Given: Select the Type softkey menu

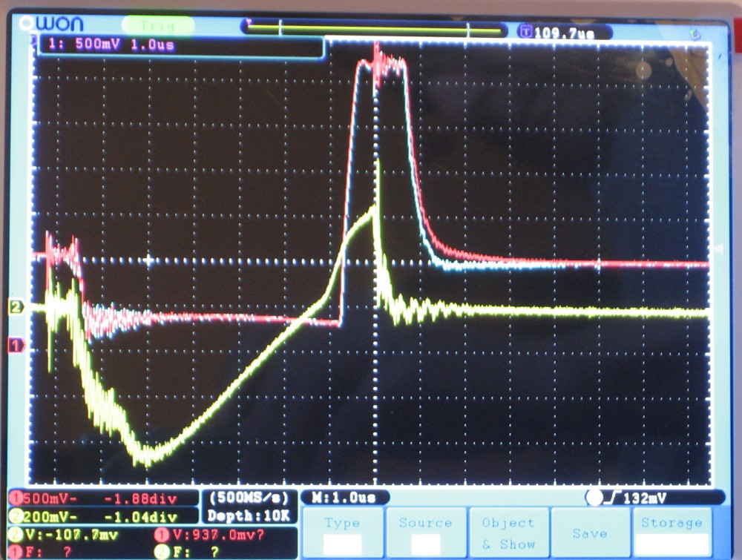Looking at the screenshot, I should click(x=342, y=533).
